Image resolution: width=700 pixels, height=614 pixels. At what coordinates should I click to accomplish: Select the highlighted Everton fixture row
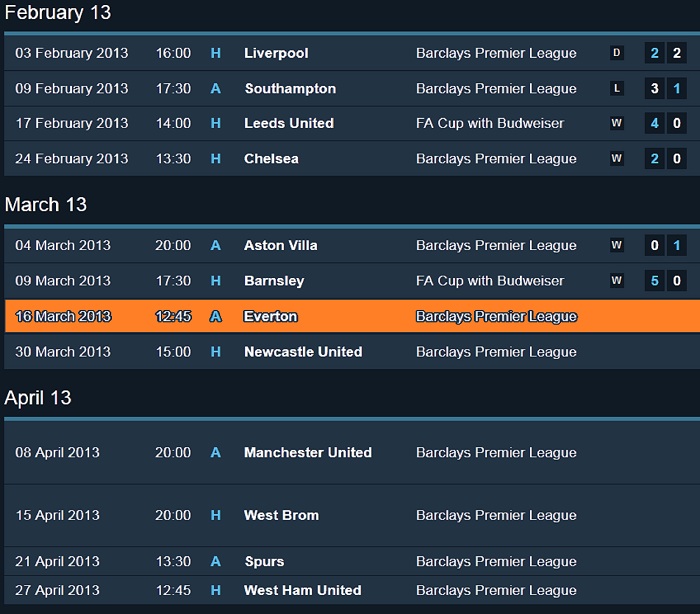[x=350, y=317]
